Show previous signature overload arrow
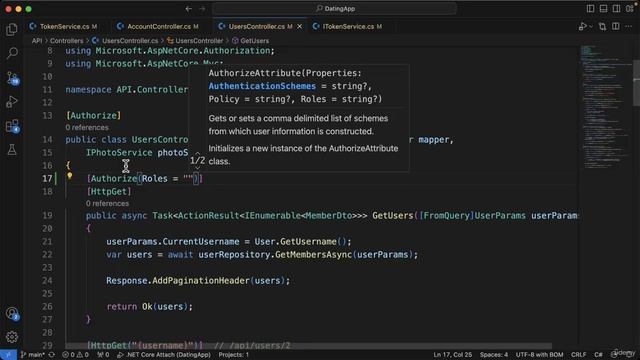Screen dimensions: 640x360 [198, 153]
